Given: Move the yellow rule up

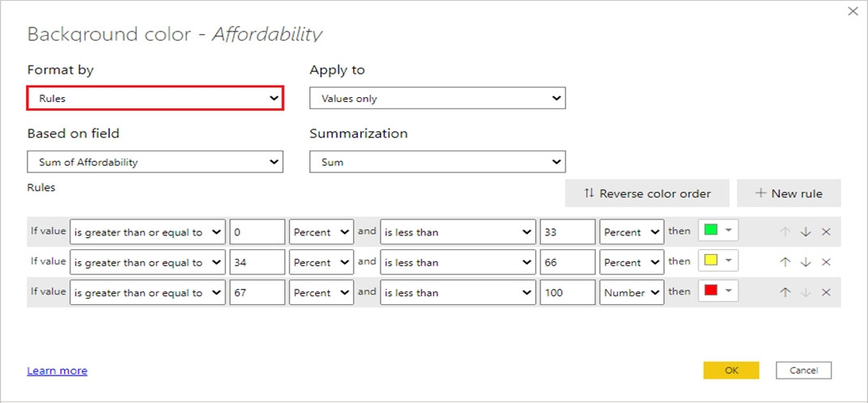Looking at the screenshot, I should coord(785,262).
